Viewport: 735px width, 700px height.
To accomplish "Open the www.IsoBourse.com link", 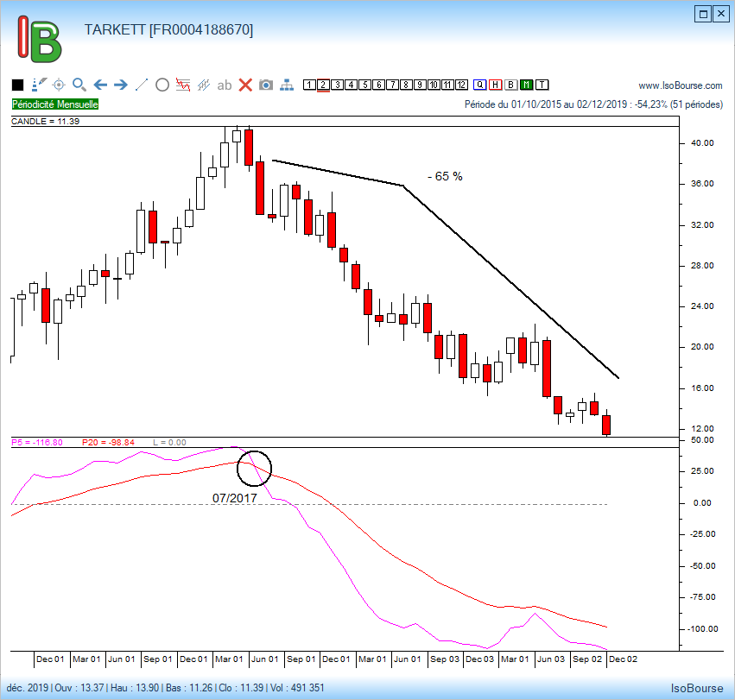I will [681, 85].
